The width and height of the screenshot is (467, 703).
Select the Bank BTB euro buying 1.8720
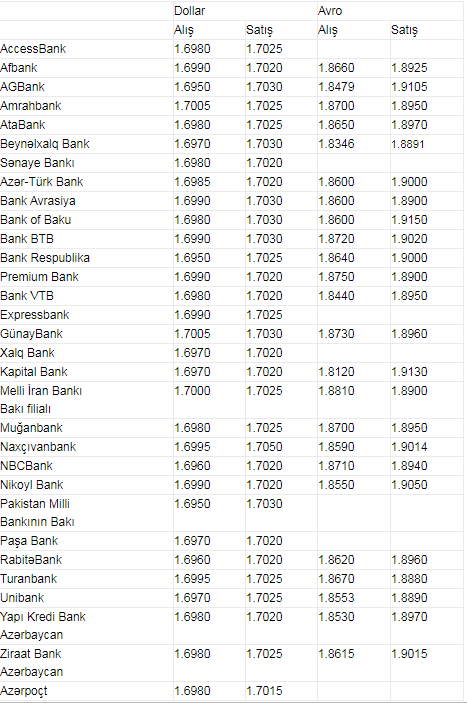click(336, 239)
